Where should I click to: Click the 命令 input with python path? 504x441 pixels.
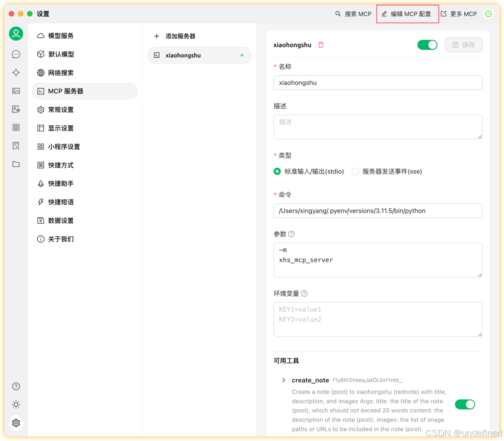378,211
